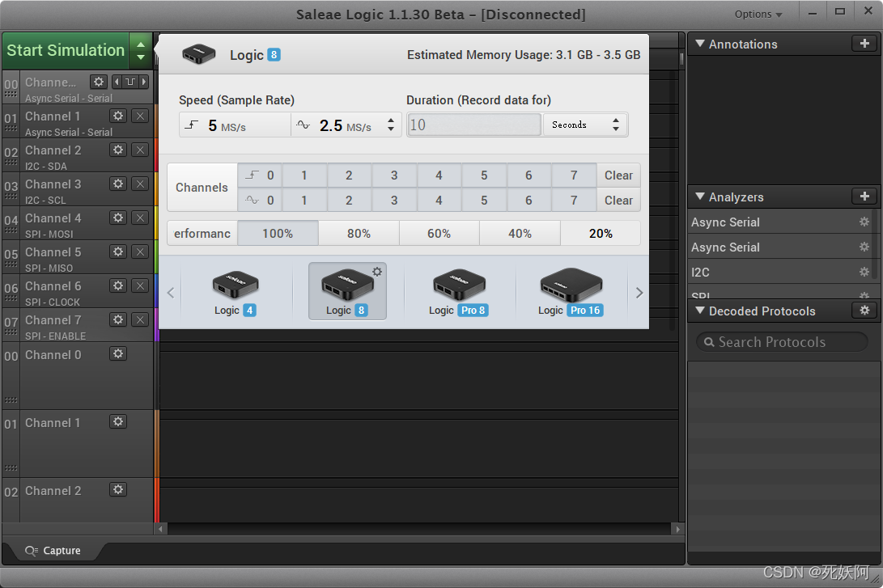Viewport: 883px width, 588px height.
Task: Clear the digital channels row
Action: [x=618, y=176]
